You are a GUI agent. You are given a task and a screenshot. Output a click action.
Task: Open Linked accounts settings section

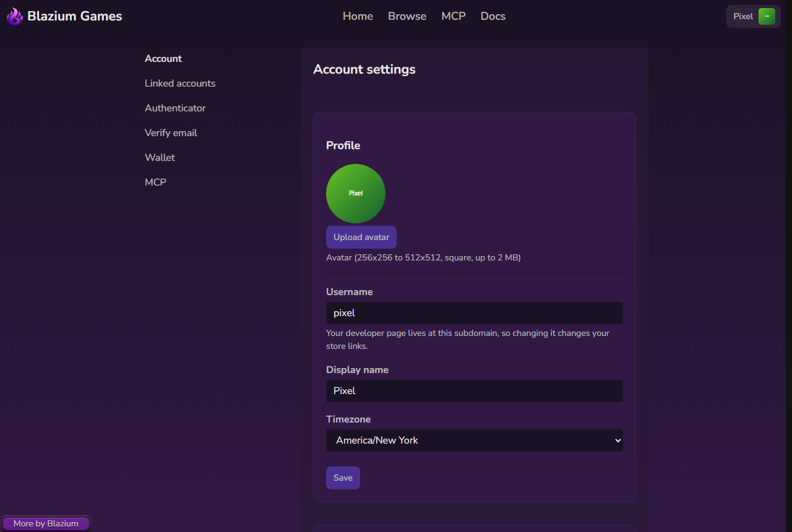(x=180, y=84)
